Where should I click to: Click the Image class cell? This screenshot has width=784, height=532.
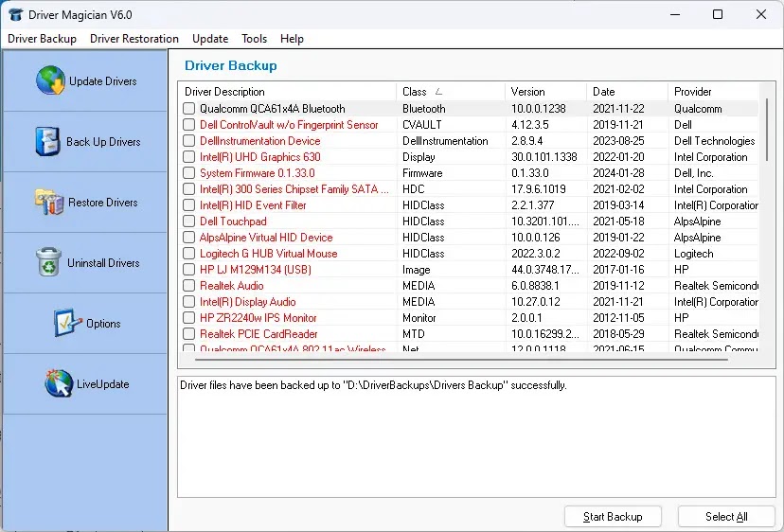pyautogui.click(x=416, y=270)
